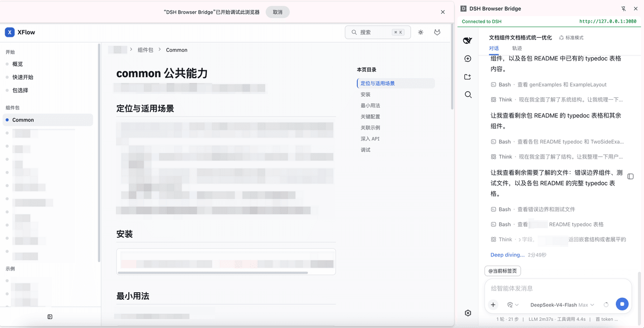This screenshot has height=328, width=644.
Task: Click the Common breadcrumb item
Action: 177,50
